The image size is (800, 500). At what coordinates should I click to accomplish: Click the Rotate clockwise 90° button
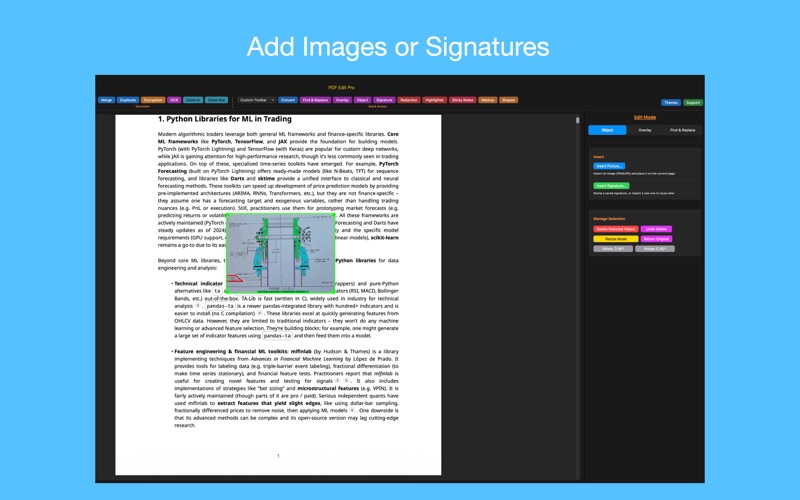point(655,249)
